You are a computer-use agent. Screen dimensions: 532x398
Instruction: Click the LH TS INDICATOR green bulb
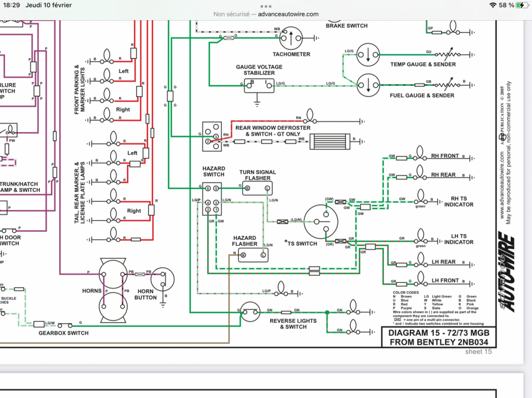click(421, 236)
